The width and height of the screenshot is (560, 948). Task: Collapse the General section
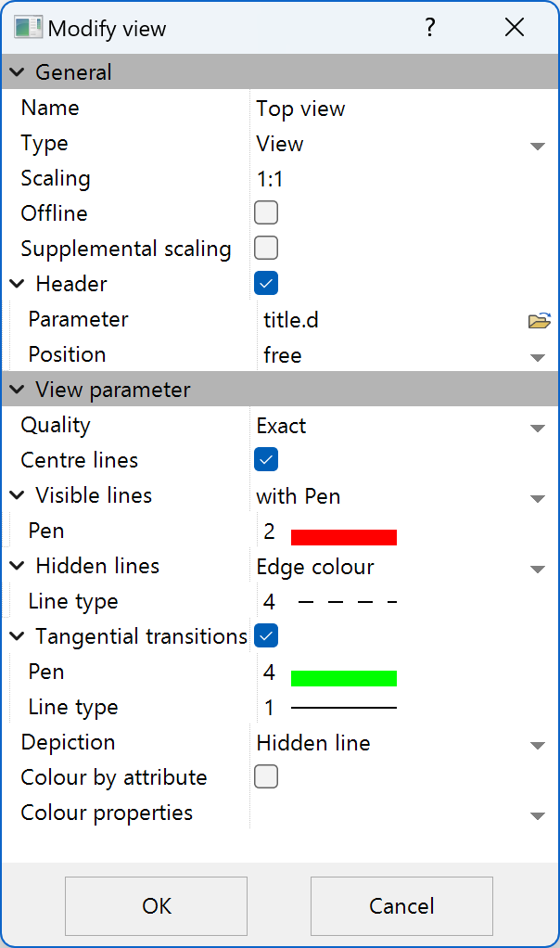point(16,71)
